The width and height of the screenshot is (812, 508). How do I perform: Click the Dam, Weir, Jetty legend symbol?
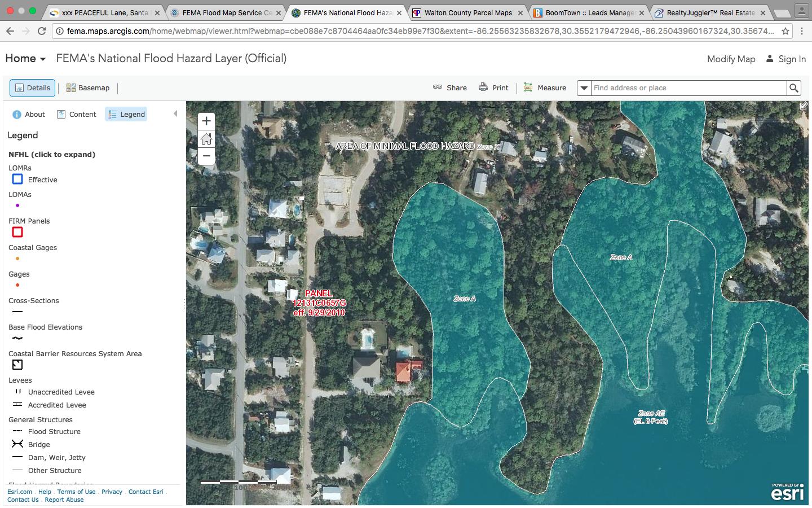coord(17,457)
